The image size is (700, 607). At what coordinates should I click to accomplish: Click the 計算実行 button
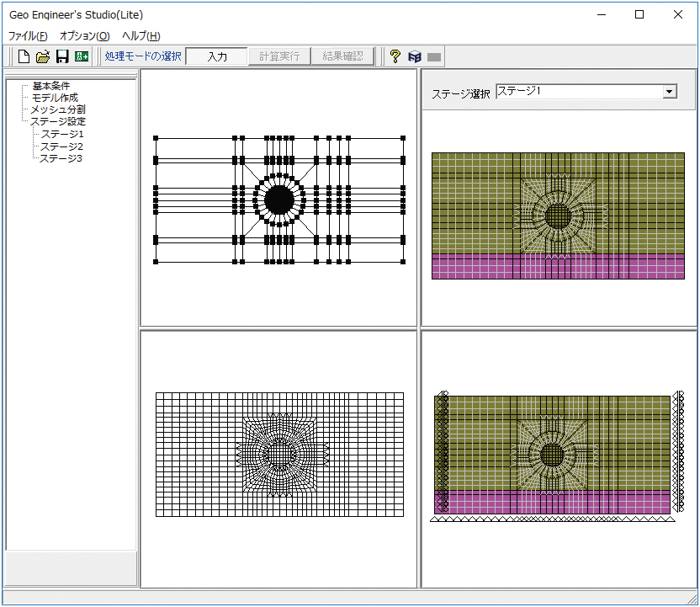pos(279,56)
